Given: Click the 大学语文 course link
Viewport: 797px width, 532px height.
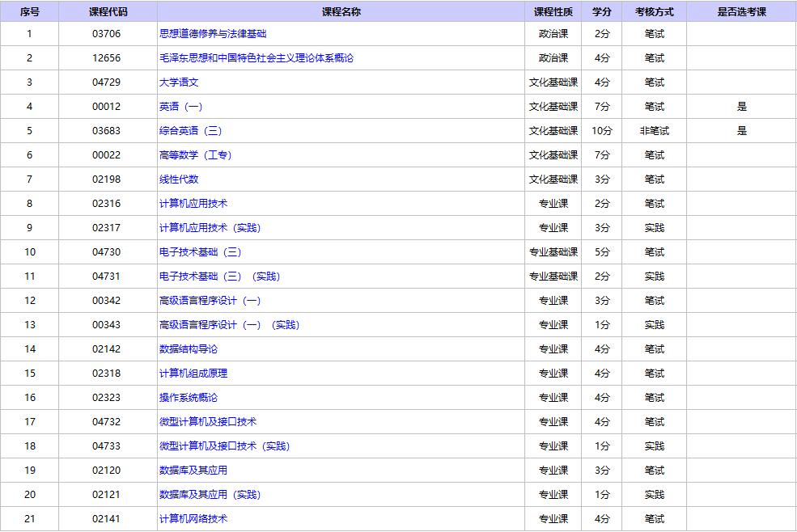Looking at the screenshot, I should (179, 82).
